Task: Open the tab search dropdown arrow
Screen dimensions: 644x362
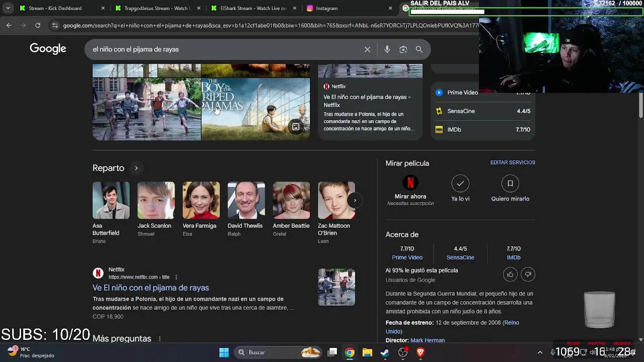Action: pyautogui.click(x=8, y=8)
